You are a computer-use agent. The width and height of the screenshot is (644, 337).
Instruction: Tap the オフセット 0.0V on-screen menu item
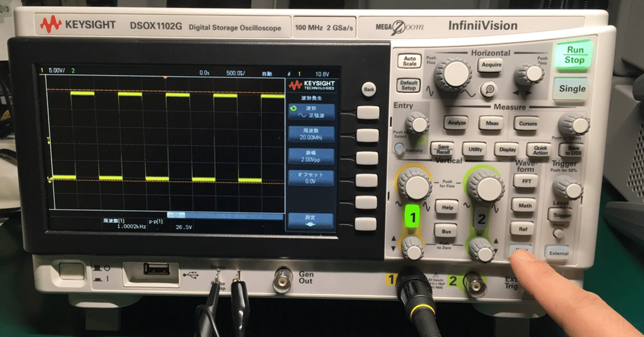(x=311, y=178)
